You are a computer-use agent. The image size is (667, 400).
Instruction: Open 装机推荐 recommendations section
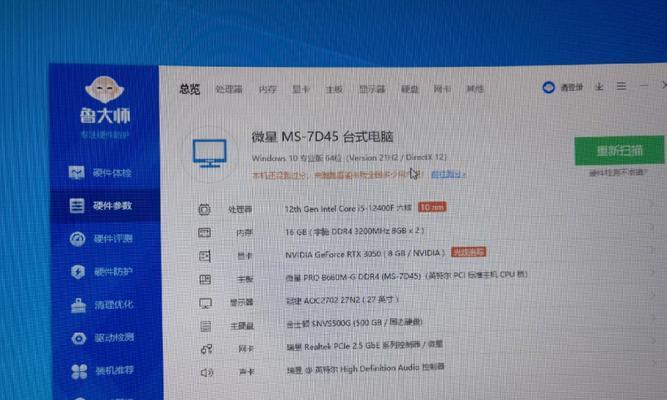[x=103, y=371]
